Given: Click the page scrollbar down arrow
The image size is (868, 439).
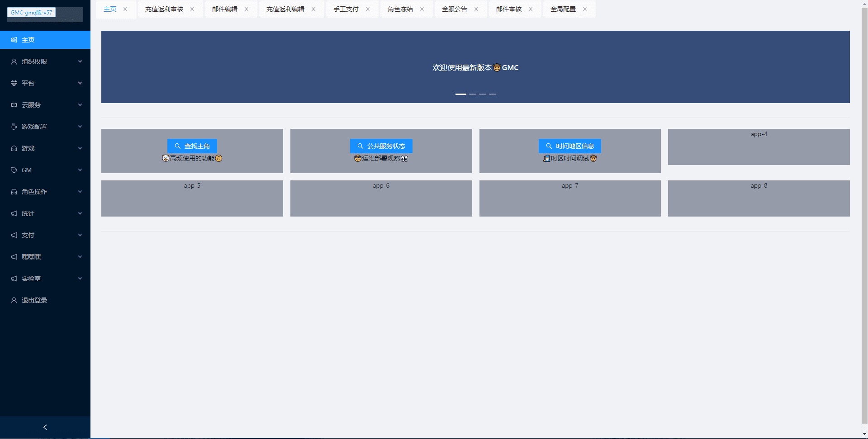Looking at the screenshot, I should click(864, 434).
